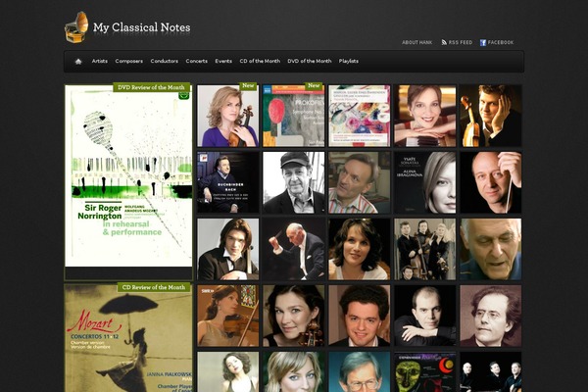Open thumbnail of young long-haired cellist
588x392 pixels.
tap(228, 250)
